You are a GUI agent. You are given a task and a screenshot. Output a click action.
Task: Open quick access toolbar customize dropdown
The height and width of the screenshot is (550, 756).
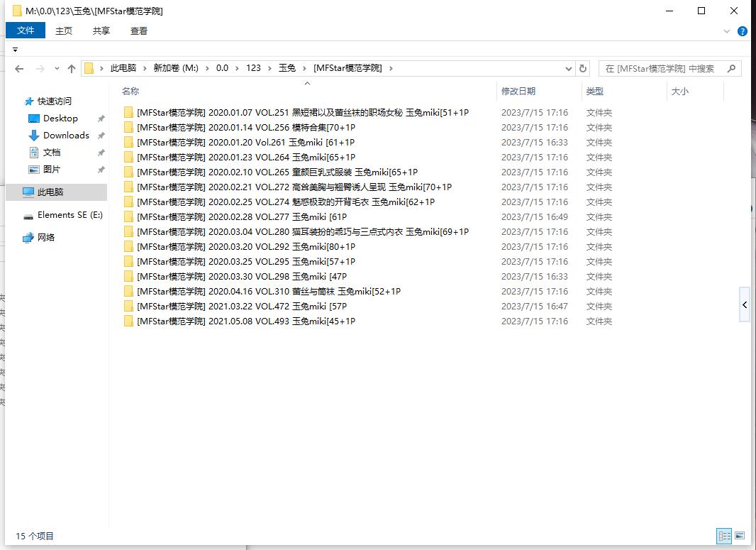click(x=15, y=49)
